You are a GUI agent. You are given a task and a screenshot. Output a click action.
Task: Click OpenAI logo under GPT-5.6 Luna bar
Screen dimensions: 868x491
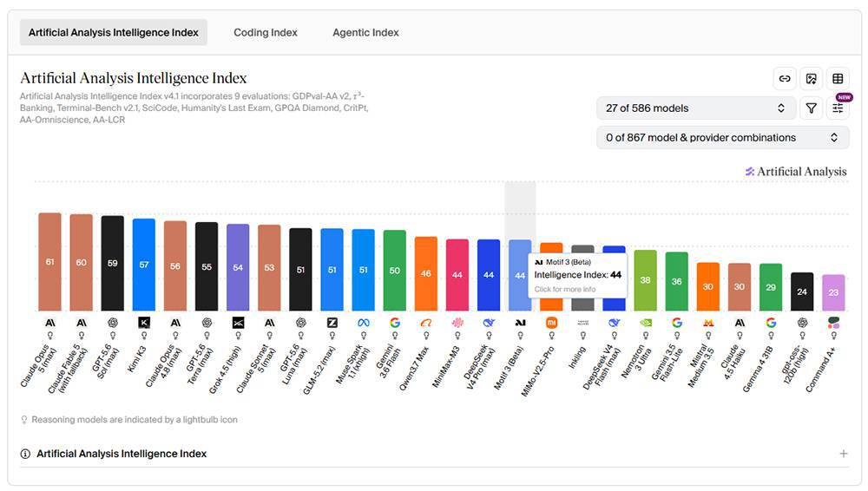pos(300,323)
